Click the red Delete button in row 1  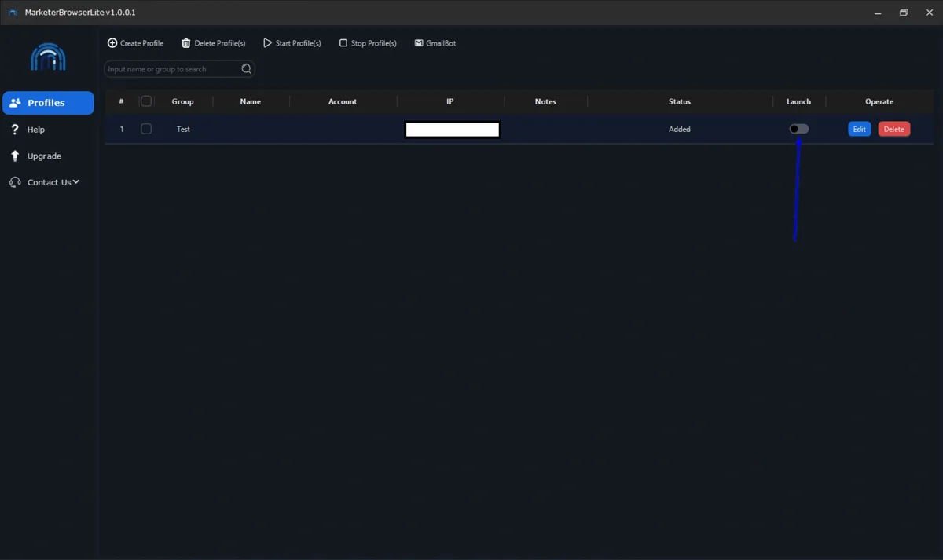894,129
